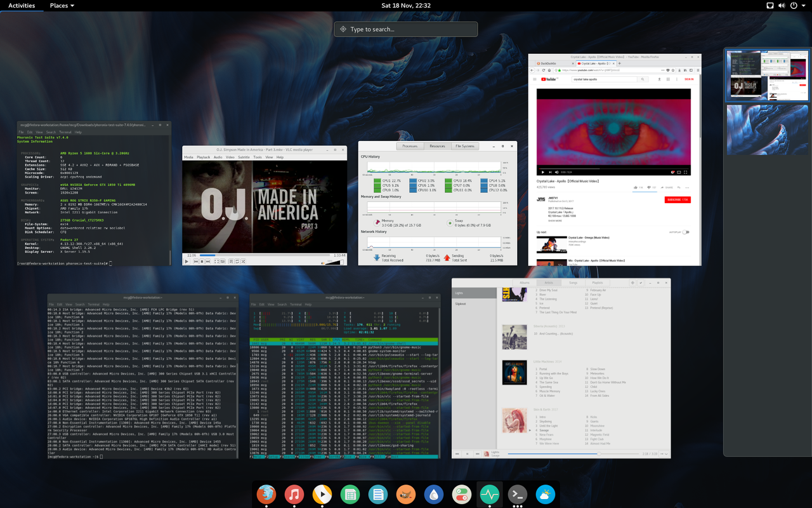Toggle VLC loop playback

[237, 262]
